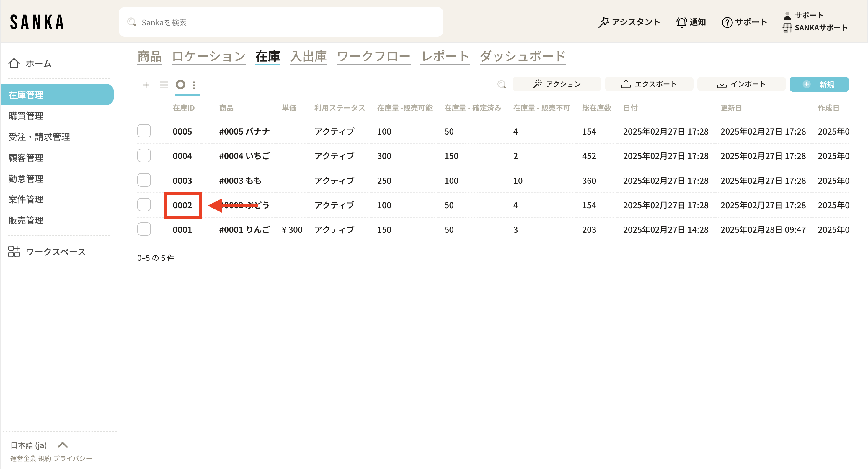Focus the Sankaを検索 search field
868x469 pixels.
click(x=281, y=22)
